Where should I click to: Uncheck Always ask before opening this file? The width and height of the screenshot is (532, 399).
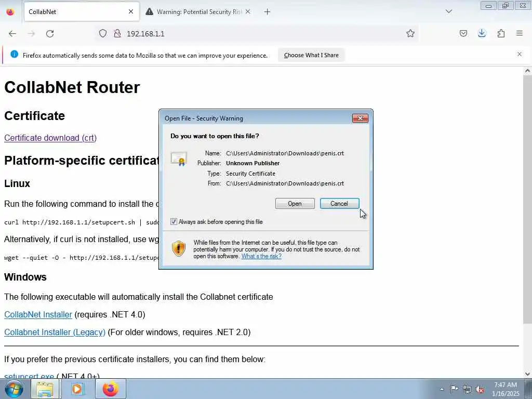pyautogui.click(x=174, y=221)
